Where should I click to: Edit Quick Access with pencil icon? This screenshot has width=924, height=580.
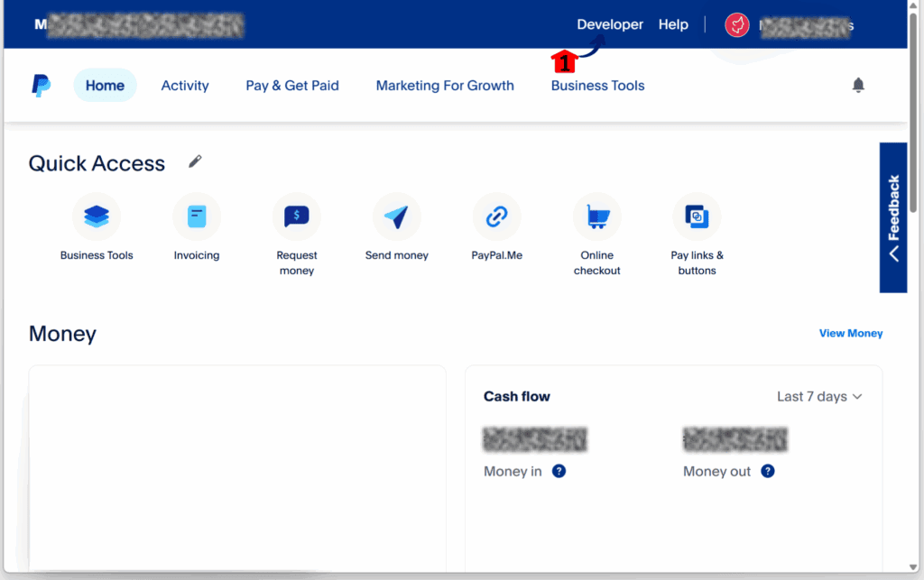point(195,161)
